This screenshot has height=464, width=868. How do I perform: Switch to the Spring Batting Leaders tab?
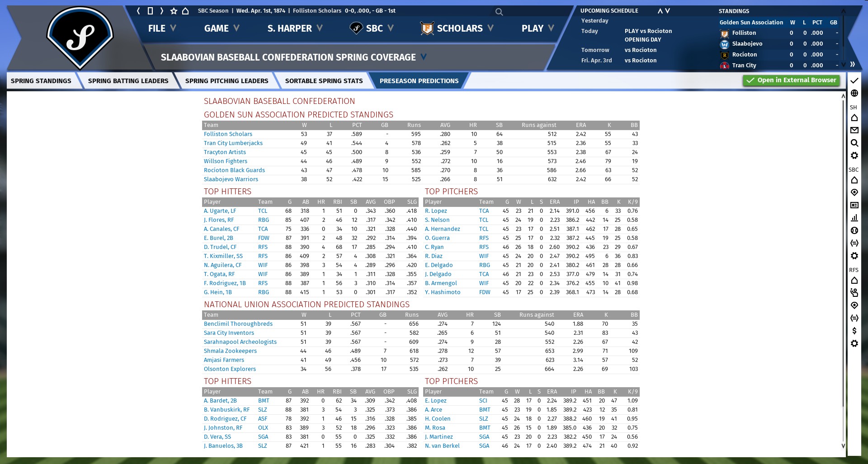[128, 81]
